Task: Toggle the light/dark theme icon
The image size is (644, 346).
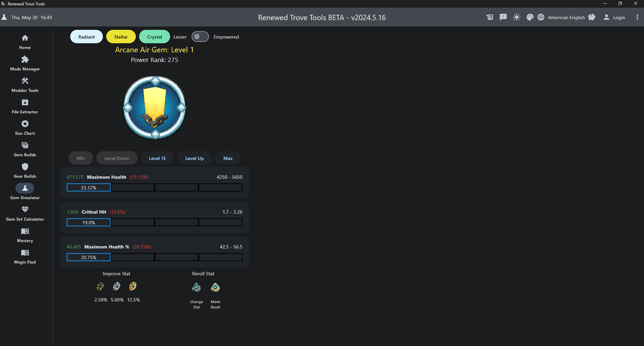Action: tap(517, 17)
